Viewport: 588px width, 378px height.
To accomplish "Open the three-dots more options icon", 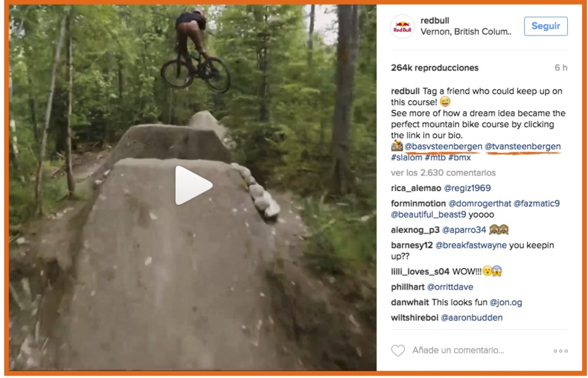I will pos(560,351).
